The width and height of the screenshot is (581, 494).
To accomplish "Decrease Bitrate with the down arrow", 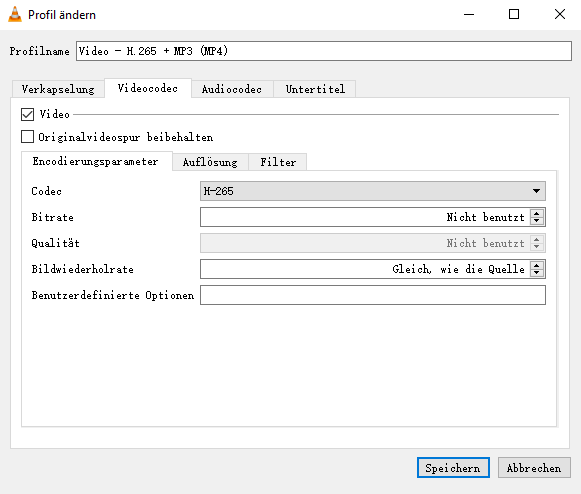I will point(537,221).
